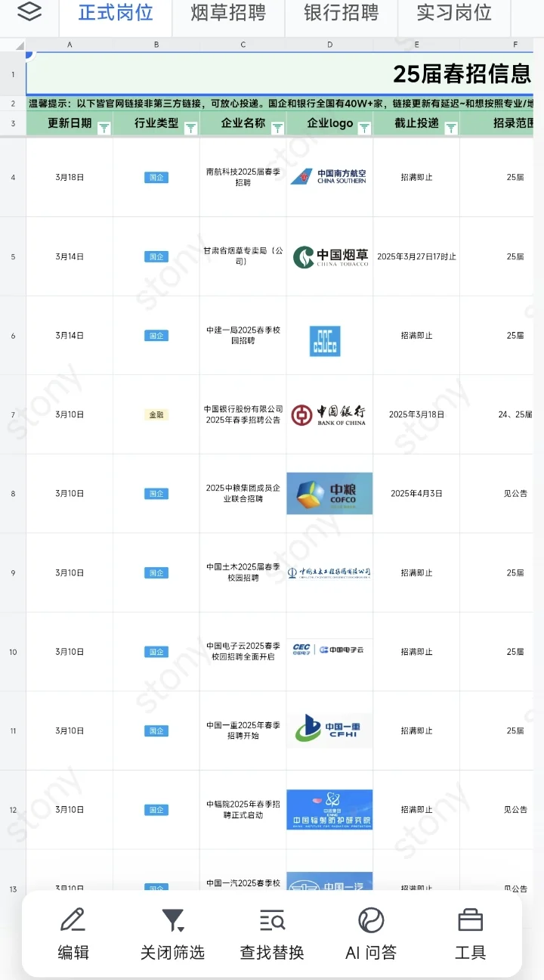Click 2025中粮集团成员企业联合招聘 cell

pyautogui.click(x=243, y=493)
